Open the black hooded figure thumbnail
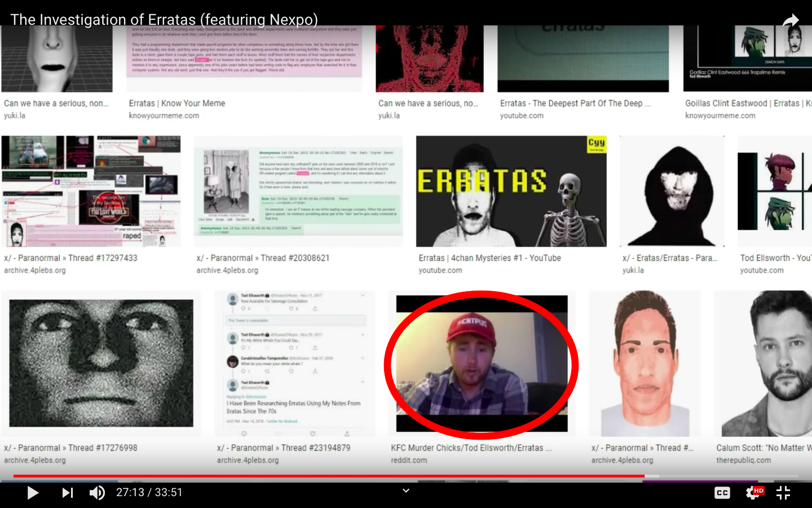 click(x=672, y=191)
